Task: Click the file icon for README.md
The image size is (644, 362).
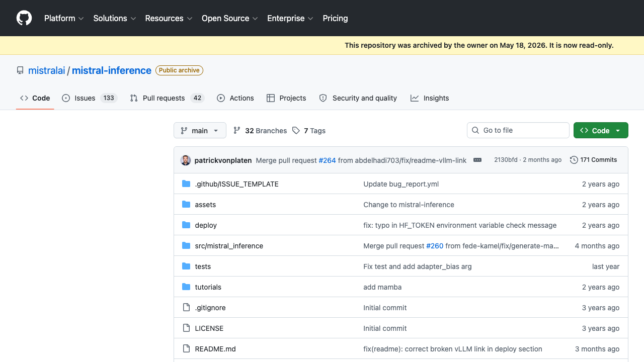Action: [186, 349]
